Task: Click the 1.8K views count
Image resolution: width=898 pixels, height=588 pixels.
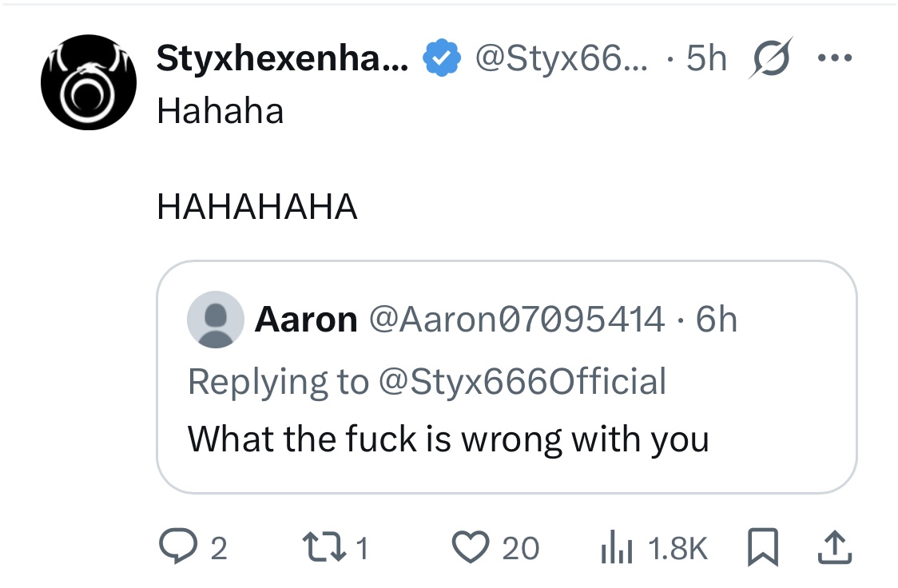Action: [x=678, y=548]
